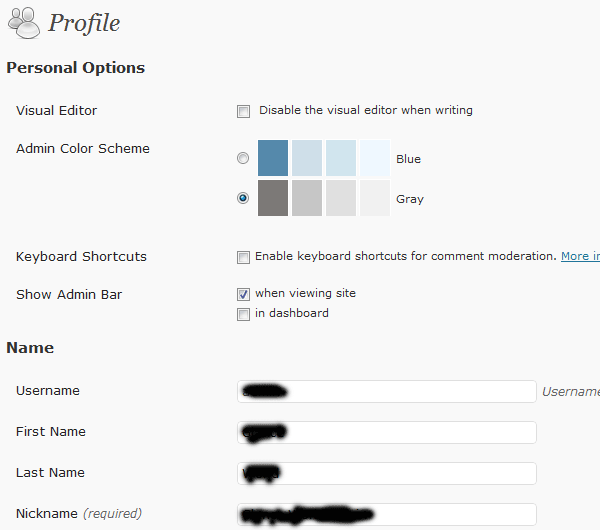Click the Last Name field label

[x=50, y=473]
